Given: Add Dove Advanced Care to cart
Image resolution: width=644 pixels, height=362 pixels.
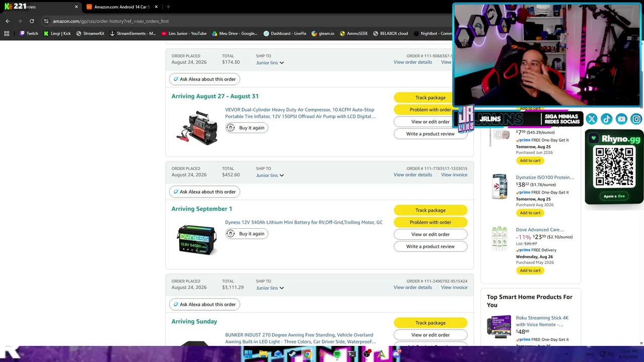Looking at the screenshot, I should (x=530, y=270).
